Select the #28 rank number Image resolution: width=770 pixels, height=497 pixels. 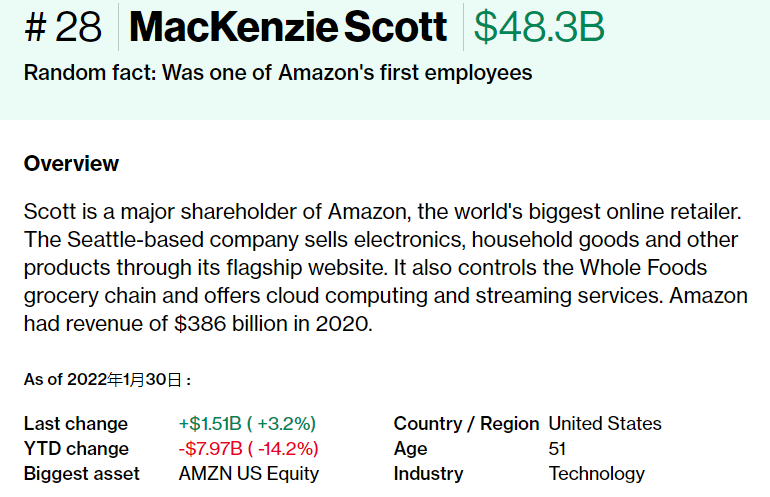(x=63, y=28)
